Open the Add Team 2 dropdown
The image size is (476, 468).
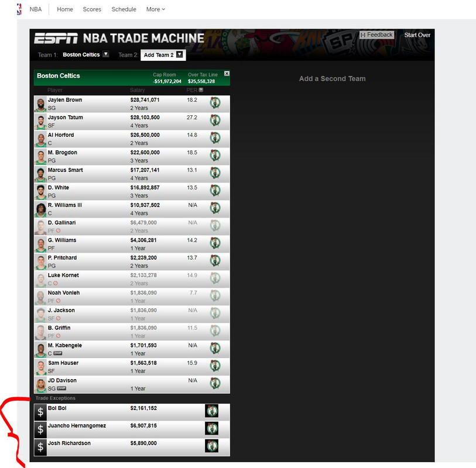[163, 55]
